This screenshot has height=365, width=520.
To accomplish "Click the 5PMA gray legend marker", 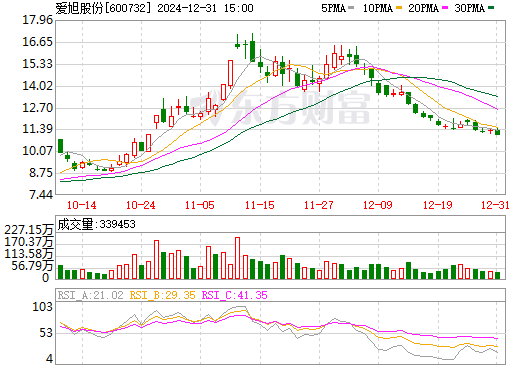I will [351, 8].
